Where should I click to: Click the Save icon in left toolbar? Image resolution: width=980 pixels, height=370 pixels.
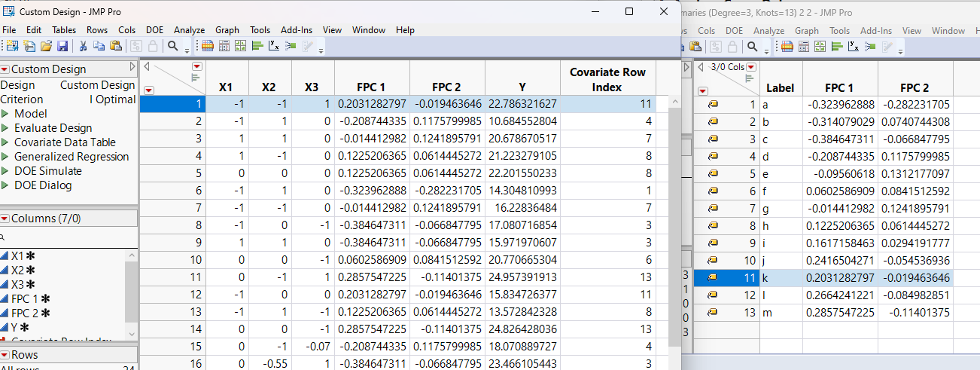pyautogui.click(x=62, y=47)
